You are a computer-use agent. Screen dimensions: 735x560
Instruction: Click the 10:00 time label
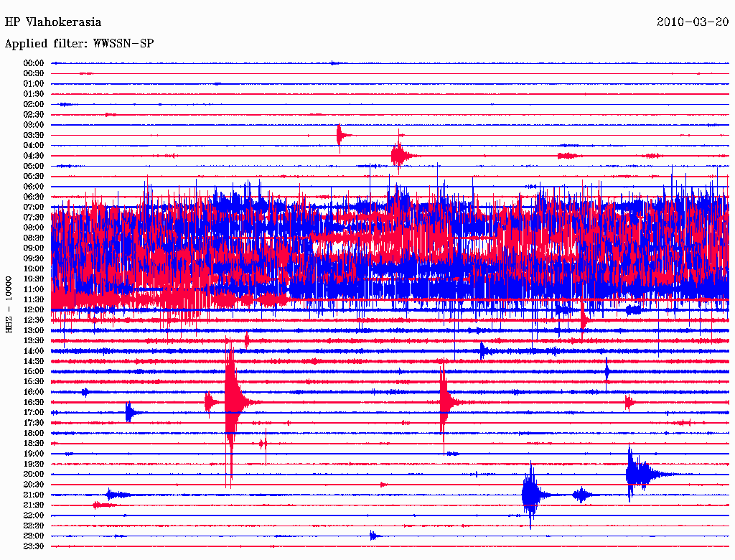34,269
